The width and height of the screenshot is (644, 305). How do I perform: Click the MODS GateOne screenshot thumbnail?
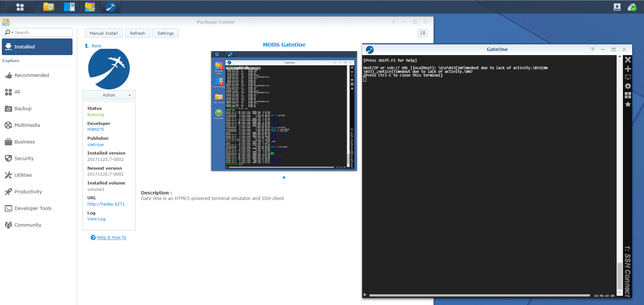(x=284, y=111)
